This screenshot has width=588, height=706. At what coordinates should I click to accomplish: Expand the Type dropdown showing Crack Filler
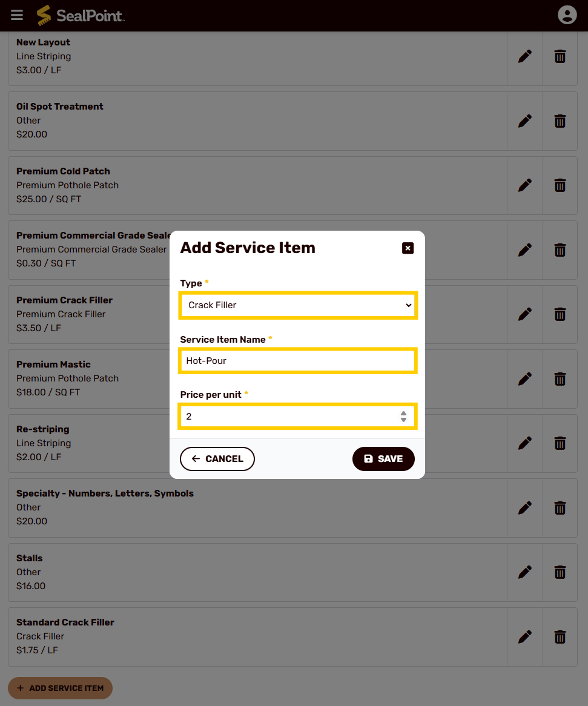(x=297, y=305)
